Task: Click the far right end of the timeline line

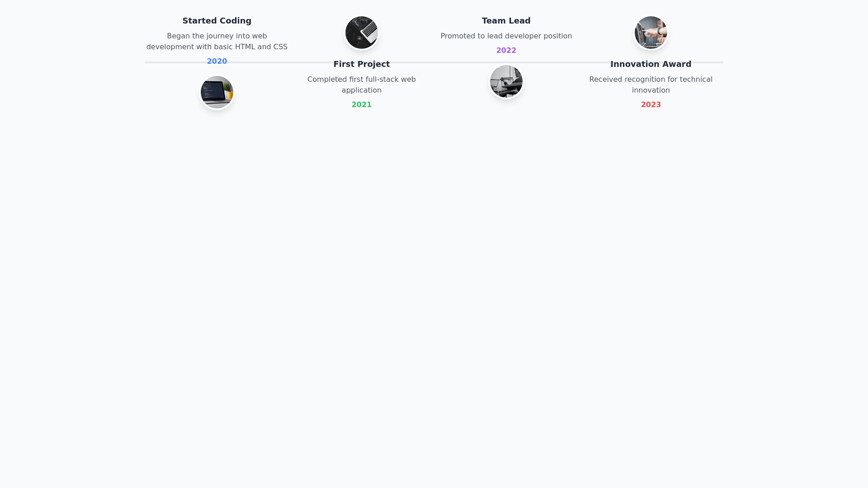Action: click(722, 62)
